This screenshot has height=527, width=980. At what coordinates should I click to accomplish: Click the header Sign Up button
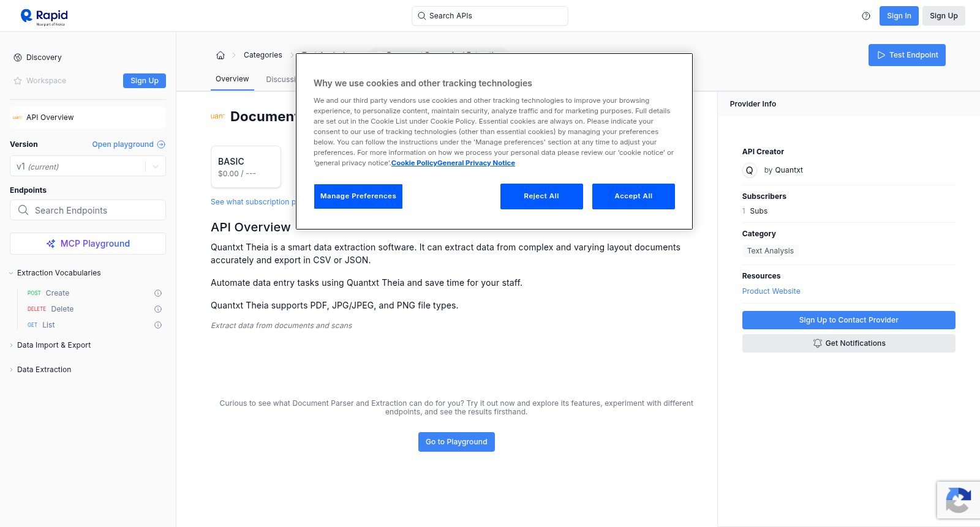(x=943, y=16)
